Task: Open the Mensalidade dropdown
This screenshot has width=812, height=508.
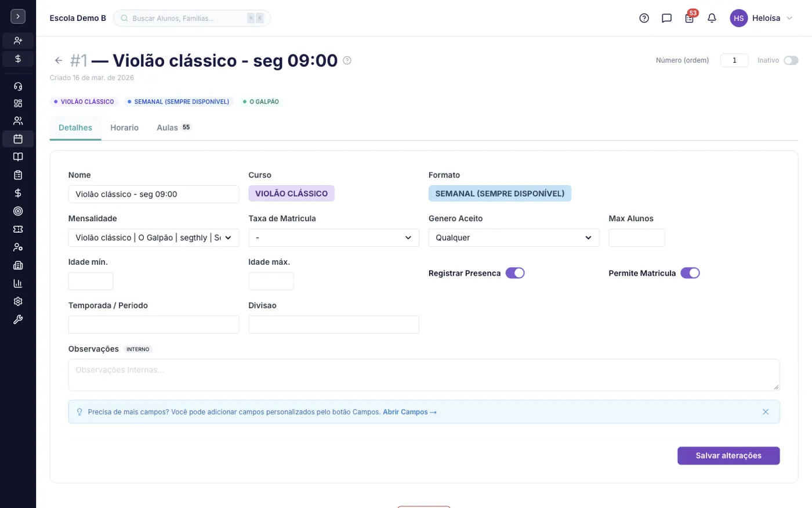Action: [x=154, y=237]
